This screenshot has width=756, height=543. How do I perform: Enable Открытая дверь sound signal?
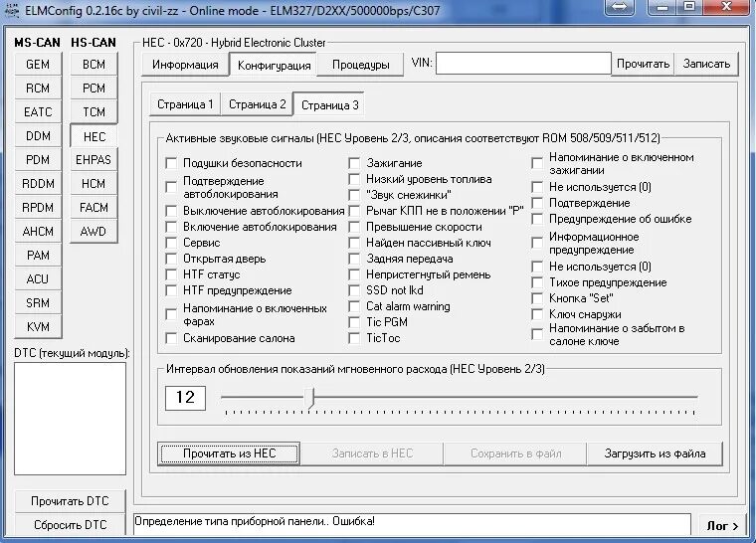pyautogui.click(x=171, y=259)
